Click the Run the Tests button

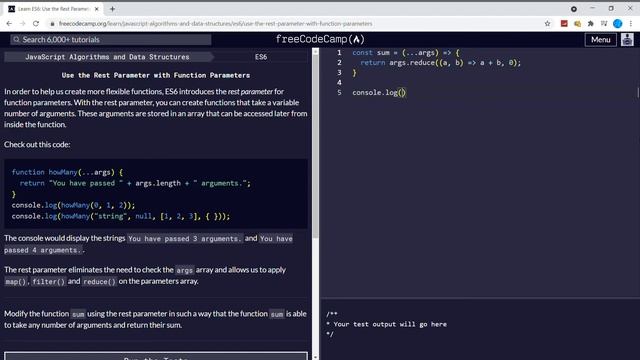156,356
